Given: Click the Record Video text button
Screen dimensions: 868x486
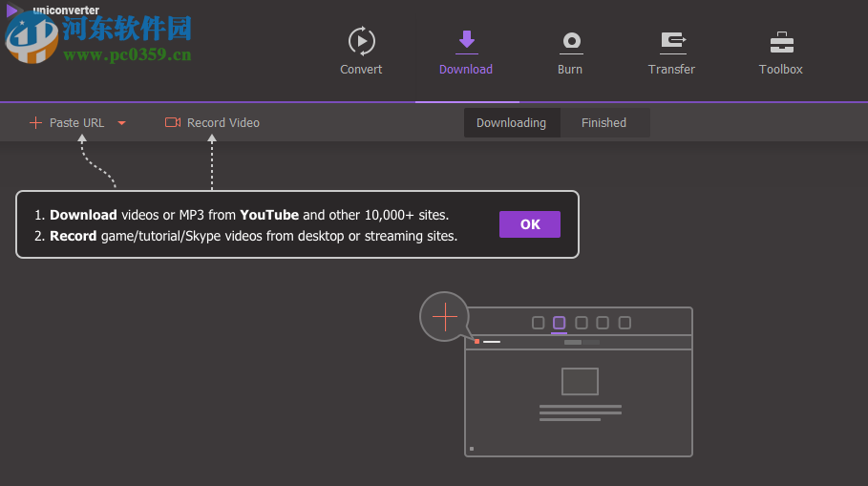Looking at the screenshot, I should coord(223,123).
